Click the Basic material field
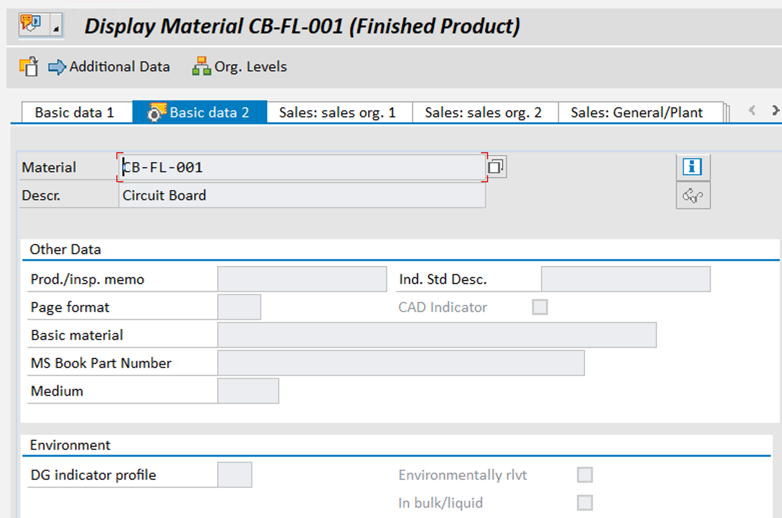The height and width of the screenshot is (518, 782). coord(437,335)
